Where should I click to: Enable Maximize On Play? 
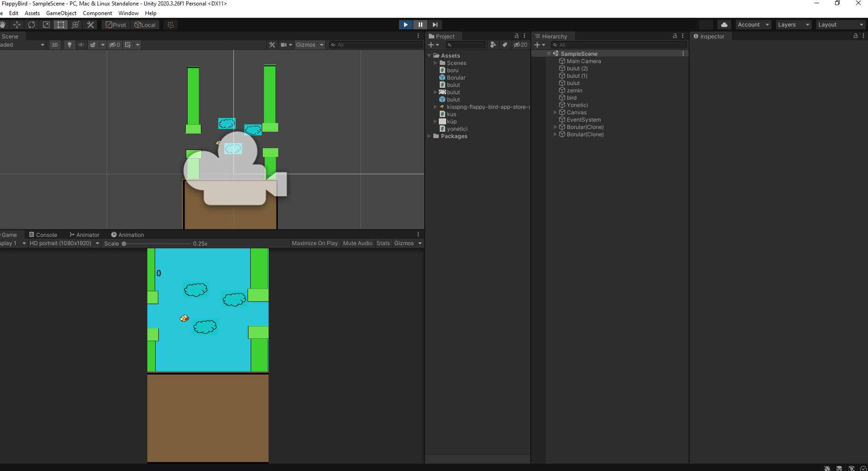pos(315,243)
